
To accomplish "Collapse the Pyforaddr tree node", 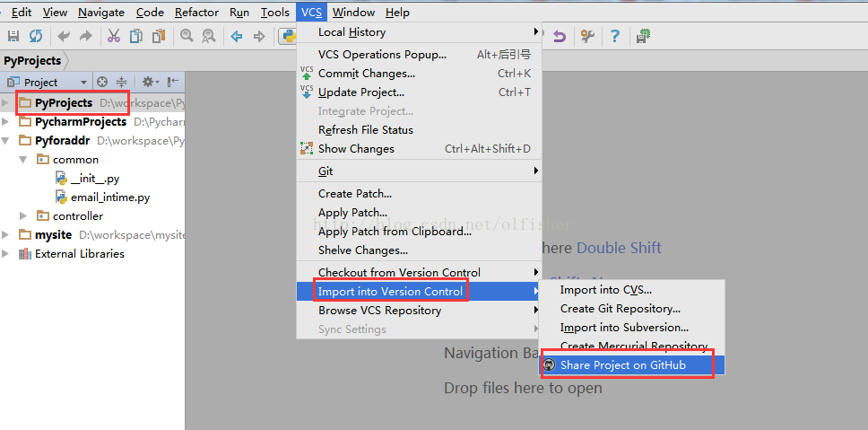I will (x=5, y=141).
